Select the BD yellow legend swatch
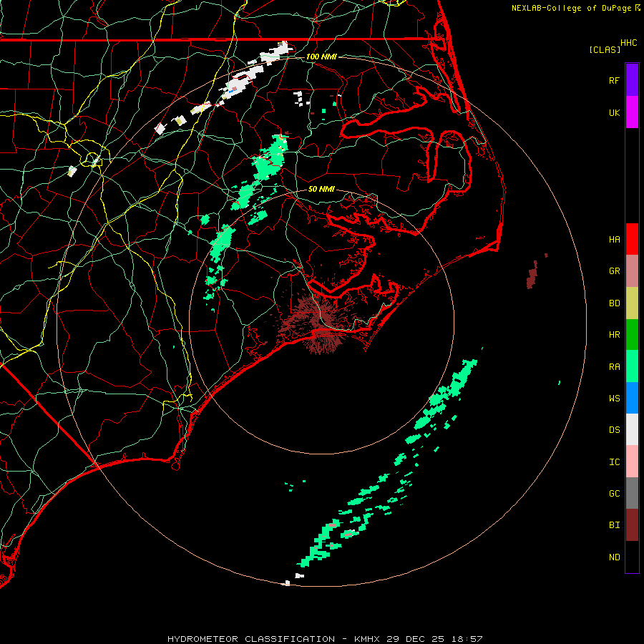The height and width of the screenshot is (644, 644). click(632, 303)
